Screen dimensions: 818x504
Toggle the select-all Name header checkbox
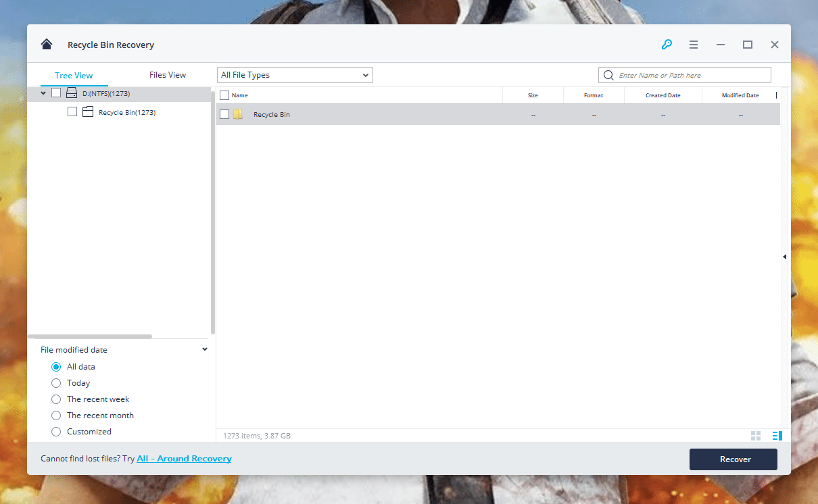[x=224, y=95]
